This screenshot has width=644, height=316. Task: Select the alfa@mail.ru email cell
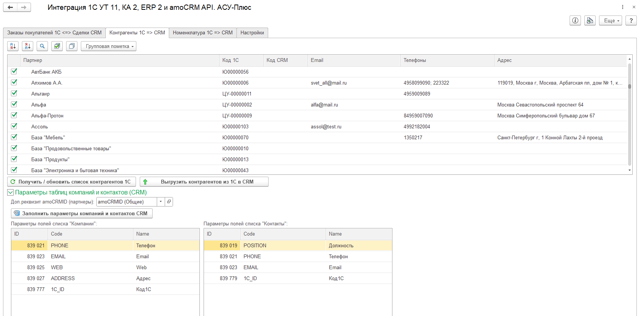click(x=354, y=105)
